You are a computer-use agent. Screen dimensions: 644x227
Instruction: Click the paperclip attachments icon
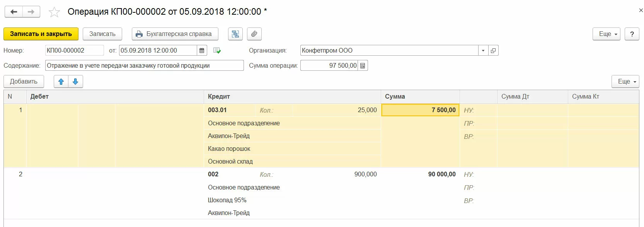pos(254,34)
